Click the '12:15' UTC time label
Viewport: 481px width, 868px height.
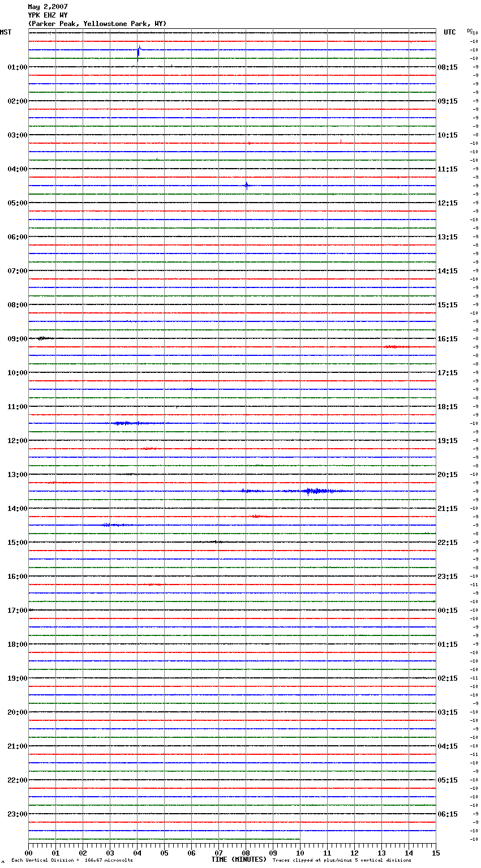click(448, 203)
